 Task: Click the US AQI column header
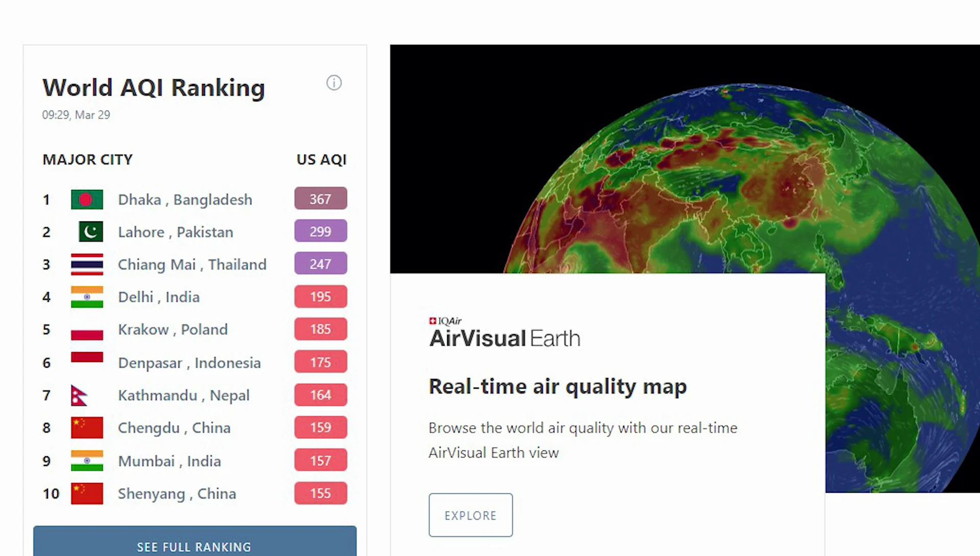point(322,160)
